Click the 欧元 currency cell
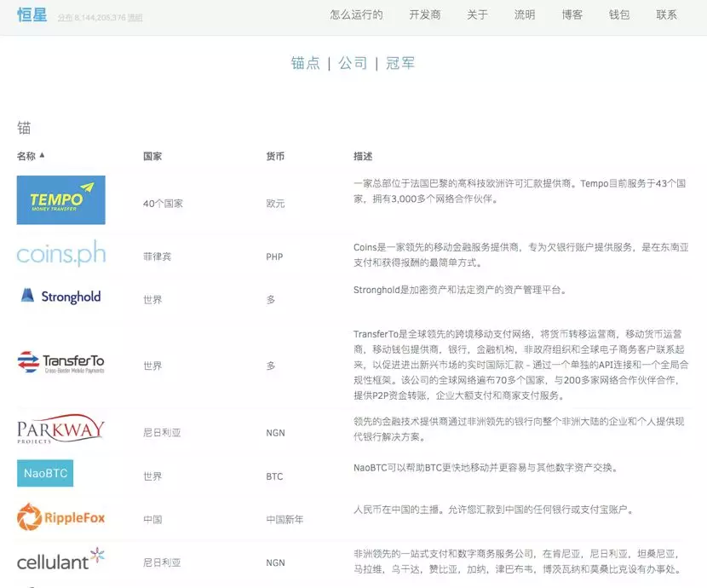 [275, 204]
